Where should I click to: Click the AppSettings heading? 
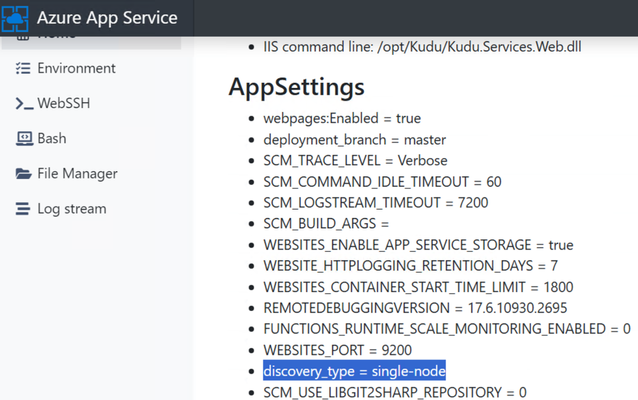point(296,87)
